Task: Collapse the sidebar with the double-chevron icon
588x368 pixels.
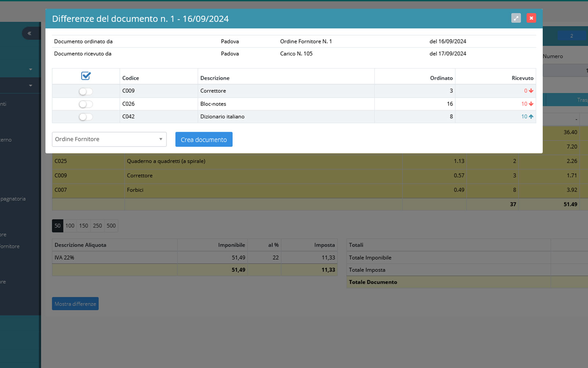Action: point(29,33)
